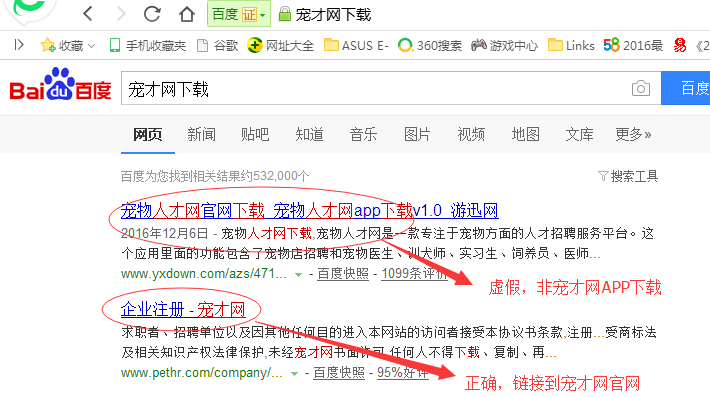This screenshot has width=710, height=397.
Task: Go back using the browser back arrow
Action: [x=88, y=14]
